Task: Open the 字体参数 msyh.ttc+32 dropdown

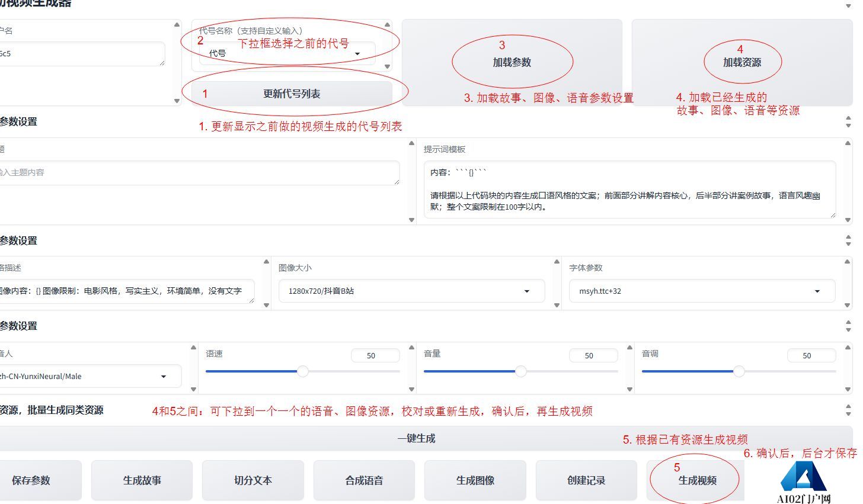Action: [702, 291]
